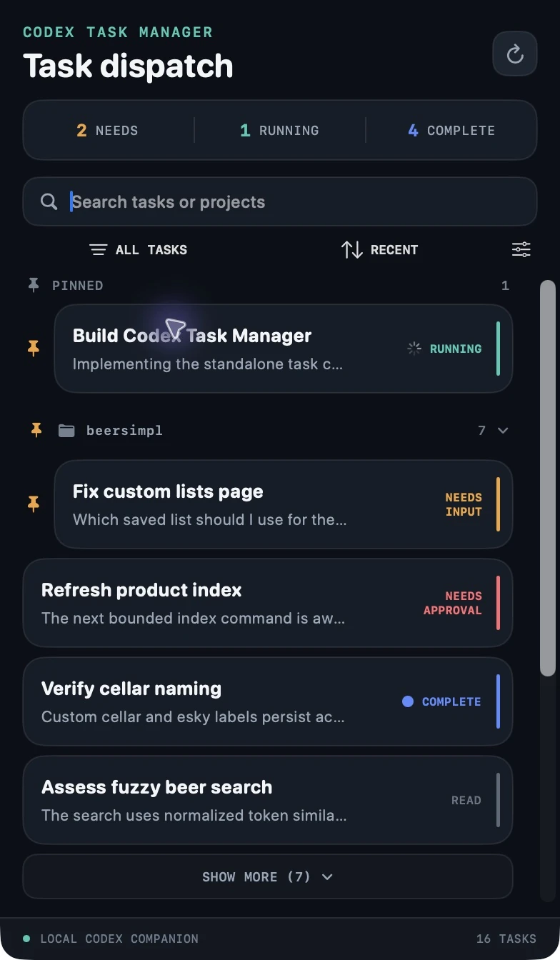Image resolution: width=560 pixels, height=960 pixels.
Task: Open the All Tasks filter menu
Action: pos(138,249)
